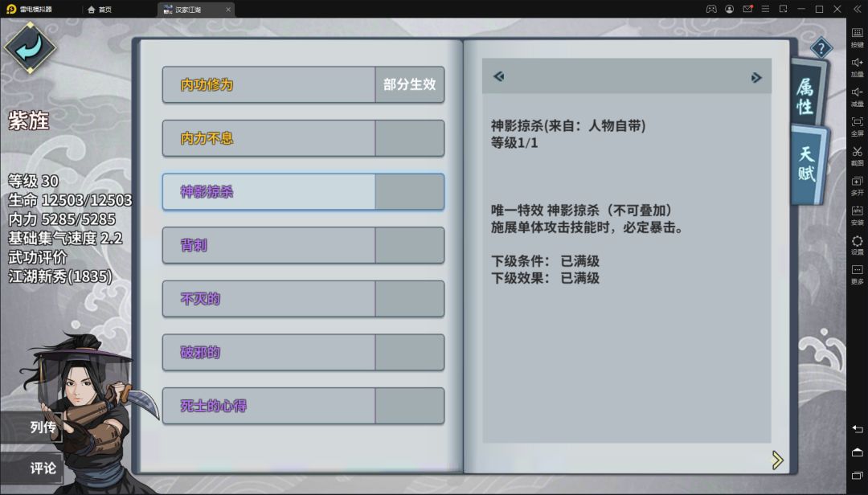Open the 评论 comments button
Screen dimensions: 868x495
[33, 468]
